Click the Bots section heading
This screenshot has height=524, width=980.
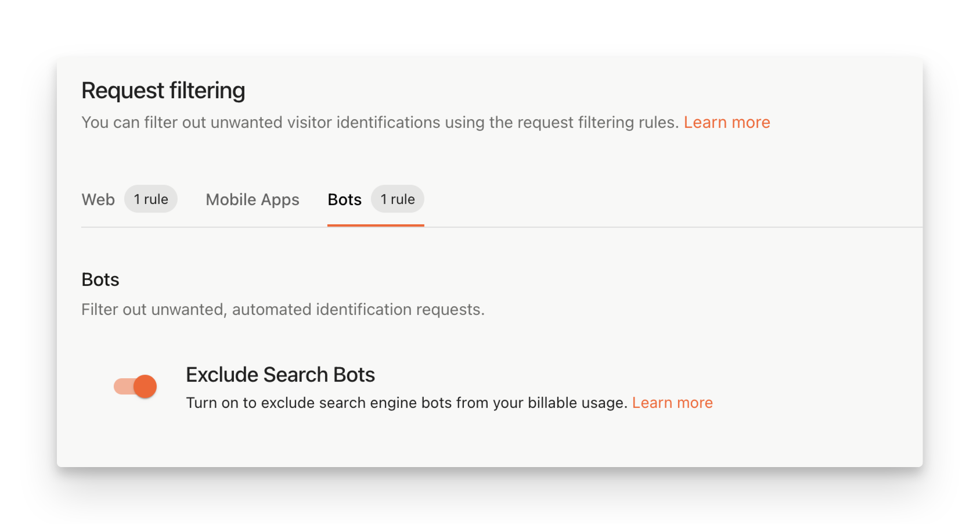(100, 279)
